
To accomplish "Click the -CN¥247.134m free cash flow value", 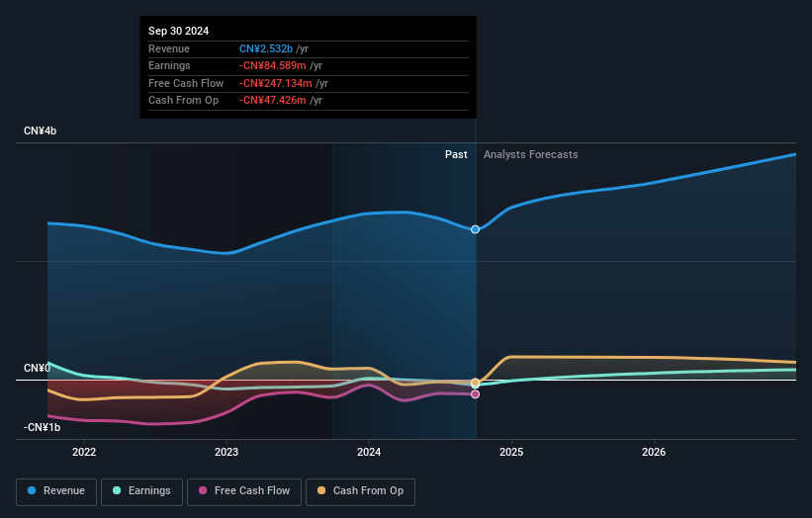I will 276,83.
